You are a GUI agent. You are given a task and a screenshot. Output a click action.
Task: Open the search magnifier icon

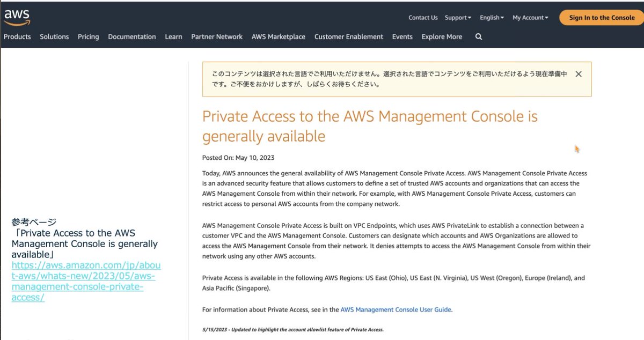click(479, 37)
